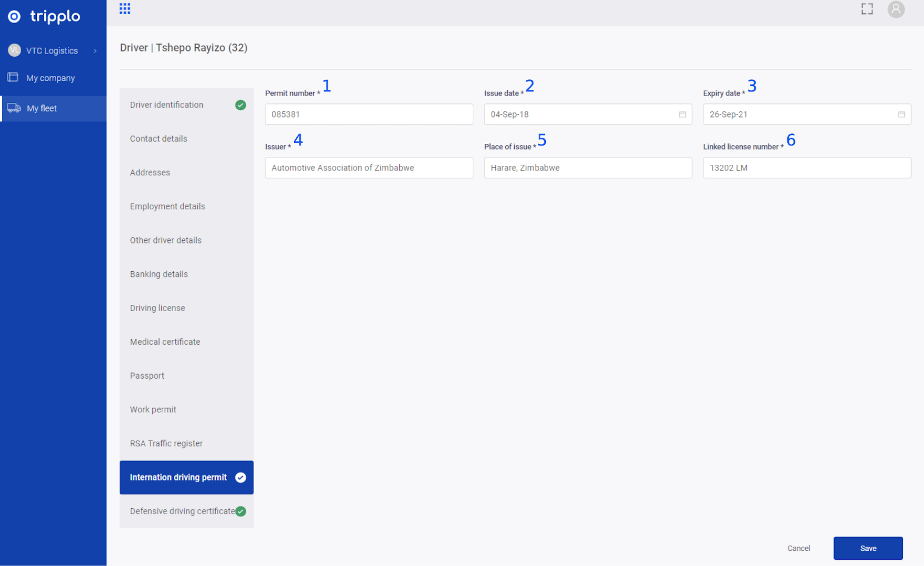
Task: Click the My company icon
Action: click(13, 77)
